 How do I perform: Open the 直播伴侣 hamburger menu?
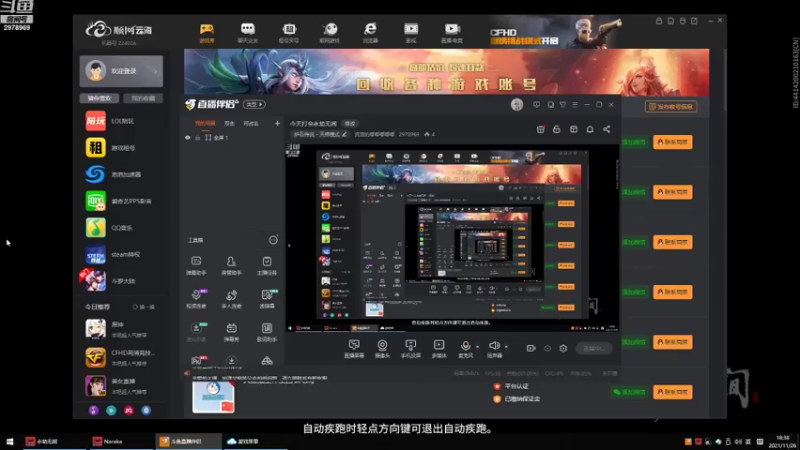click(x=575, y=105)
